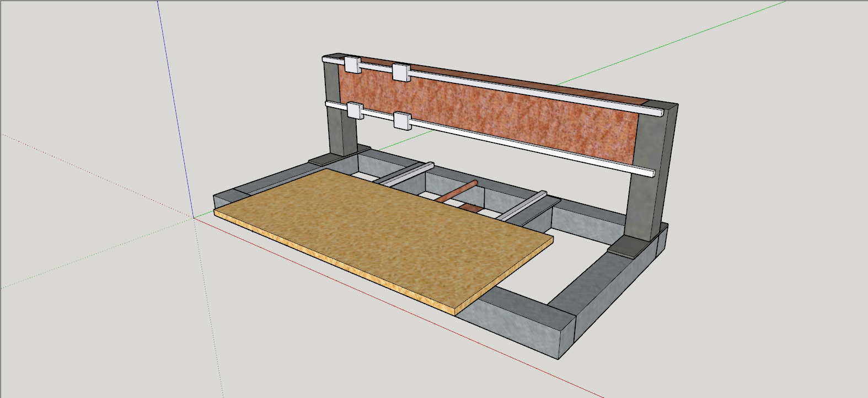Select the right gray upright gantry post

651,171
